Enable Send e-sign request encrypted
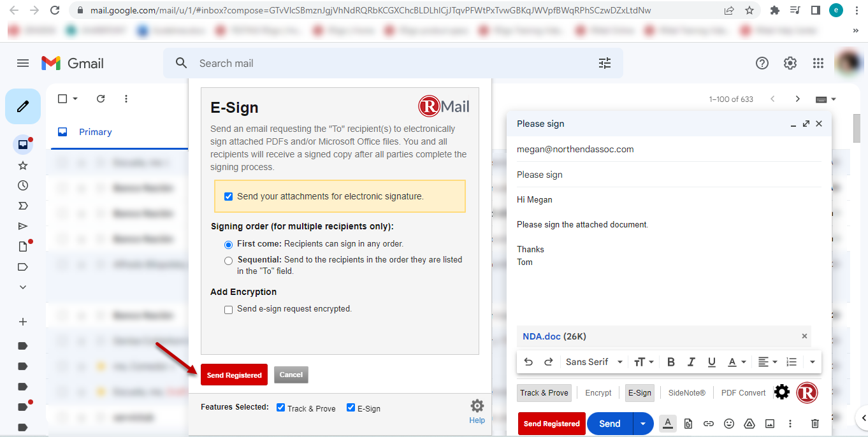This screenshot has height=437, width=868. coord(228,309)
